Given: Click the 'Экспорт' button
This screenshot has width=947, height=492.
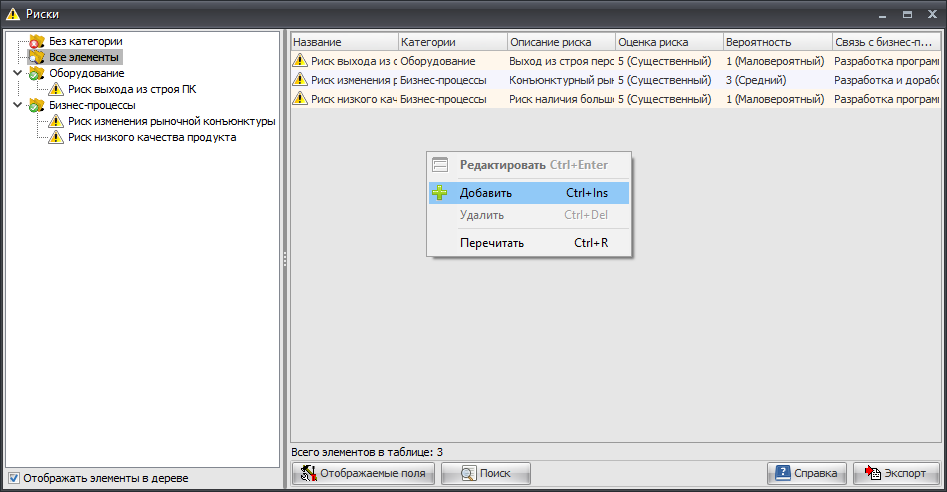Looking at the screenshot, I should (x=896, y=474).
